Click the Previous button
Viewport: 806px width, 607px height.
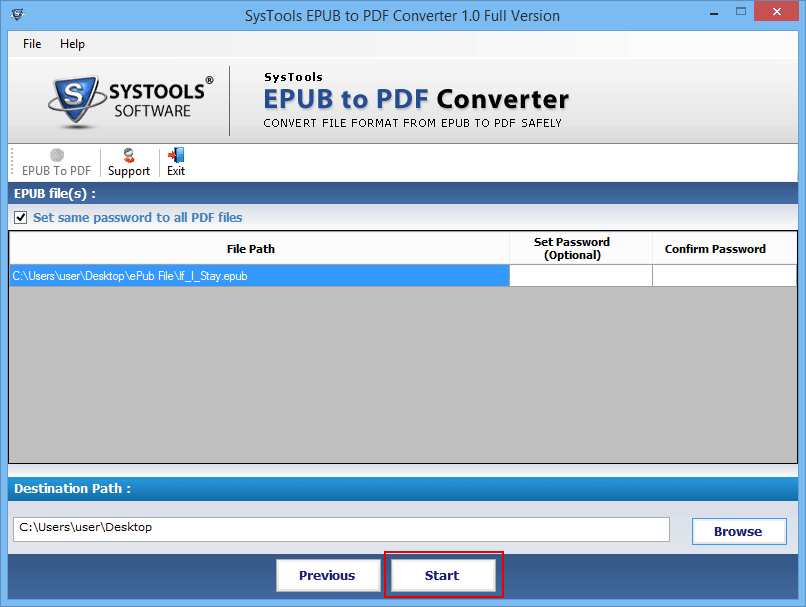(x=328, y=575)
